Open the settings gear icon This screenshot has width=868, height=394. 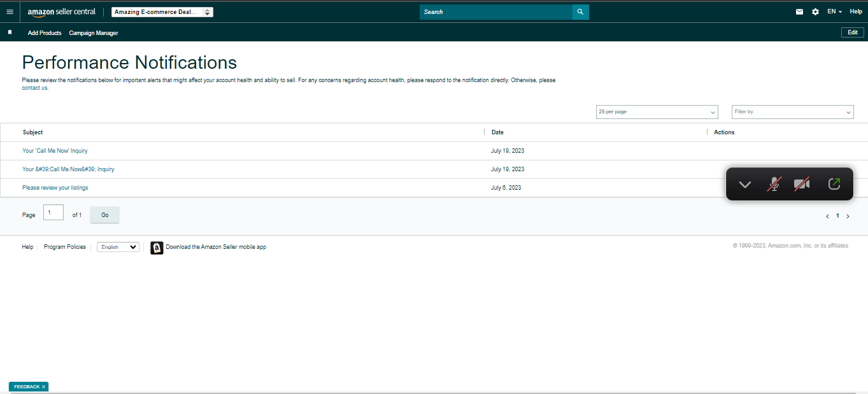[816, 12]
